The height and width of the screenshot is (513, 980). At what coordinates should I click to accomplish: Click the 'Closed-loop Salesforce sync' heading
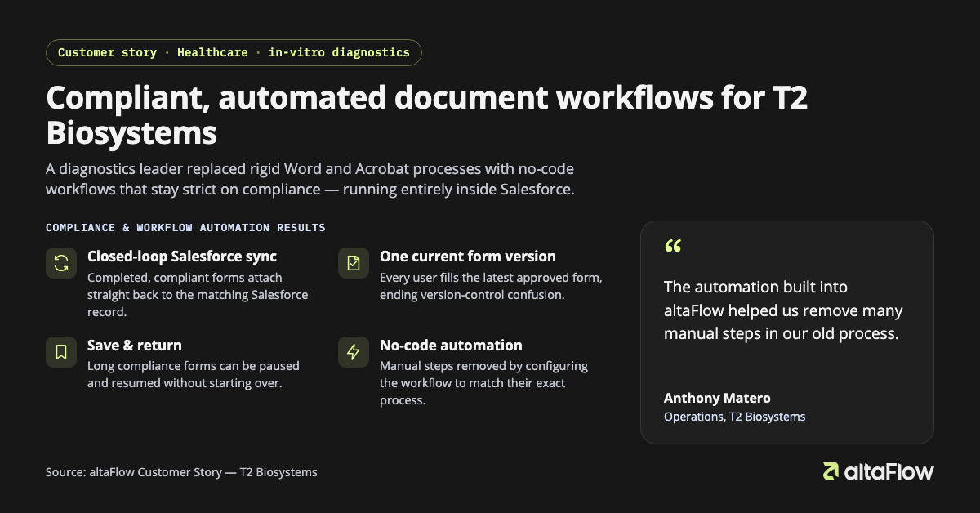[x=182, y=256]
